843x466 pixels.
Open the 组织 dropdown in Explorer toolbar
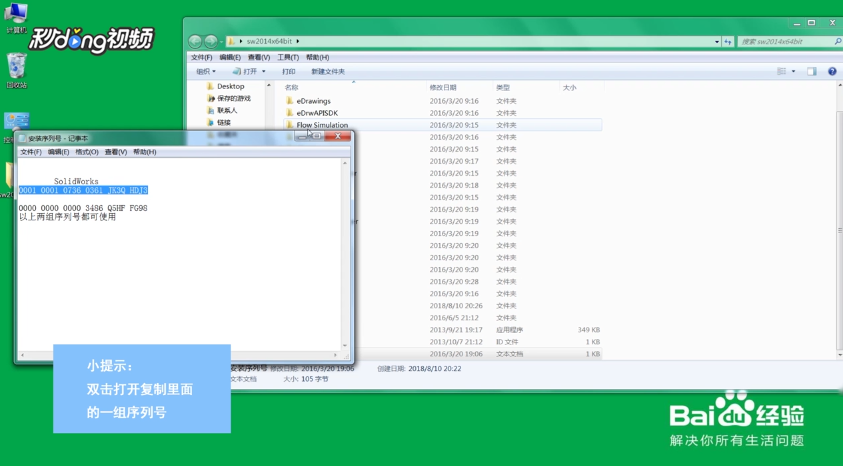pos(206,71)
